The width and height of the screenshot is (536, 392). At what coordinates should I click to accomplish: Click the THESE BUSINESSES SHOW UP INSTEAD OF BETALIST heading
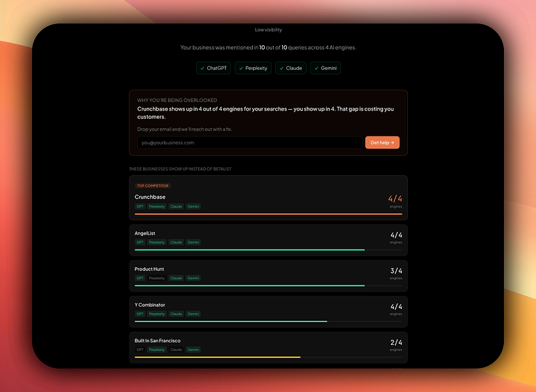coord(180,169)
